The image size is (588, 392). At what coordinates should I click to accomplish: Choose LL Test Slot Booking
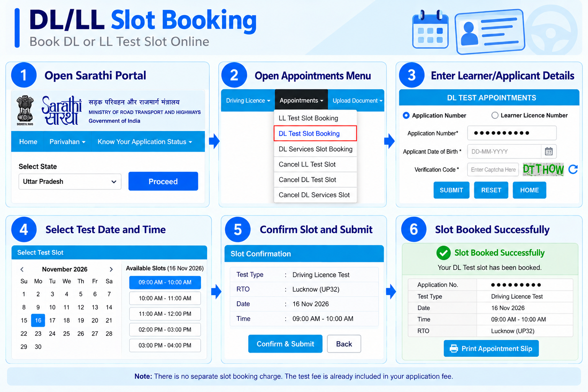pos(315,118)
